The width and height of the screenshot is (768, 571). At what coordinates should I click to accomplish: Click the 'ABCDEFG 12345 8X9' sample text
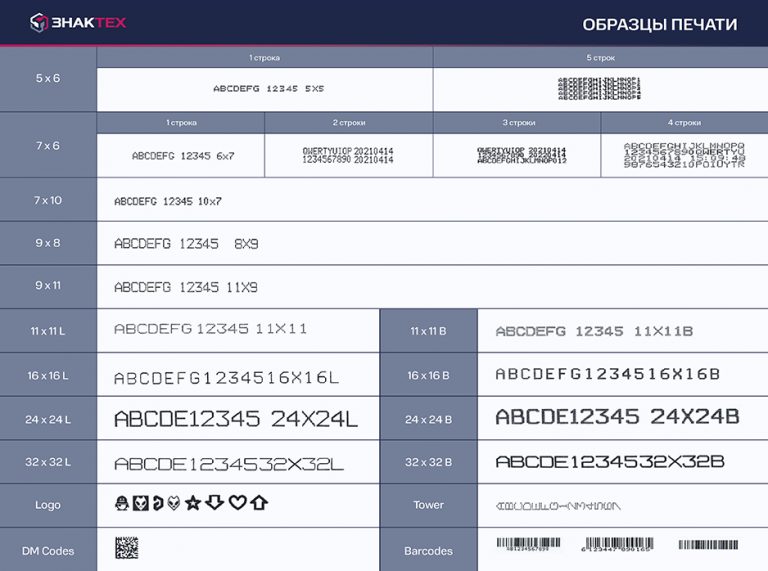coord(186,243)
